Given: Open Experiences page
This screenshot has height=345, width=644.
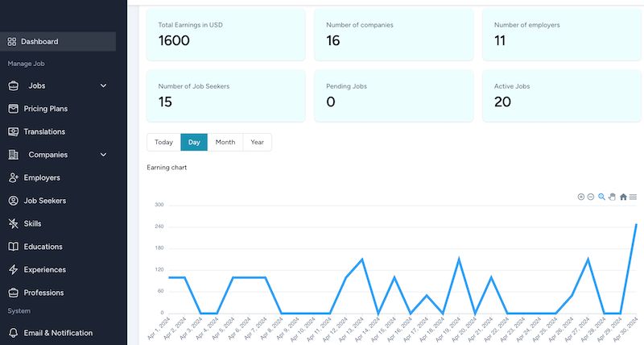Looking at the screenshot, I should [45, 270].
